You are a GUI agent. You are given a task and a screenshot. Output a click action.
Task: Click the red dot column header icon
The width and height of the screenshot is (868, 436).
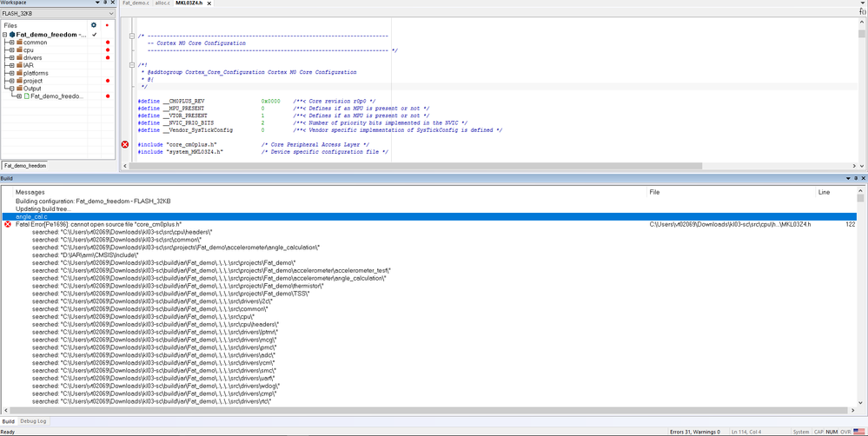(107, 25)
